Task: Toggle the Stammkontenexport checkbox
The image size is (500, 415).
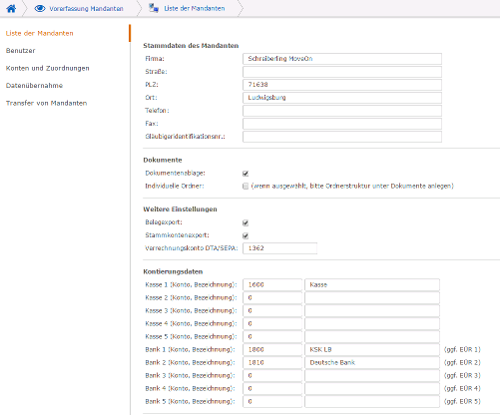Action: click(246, 236)
